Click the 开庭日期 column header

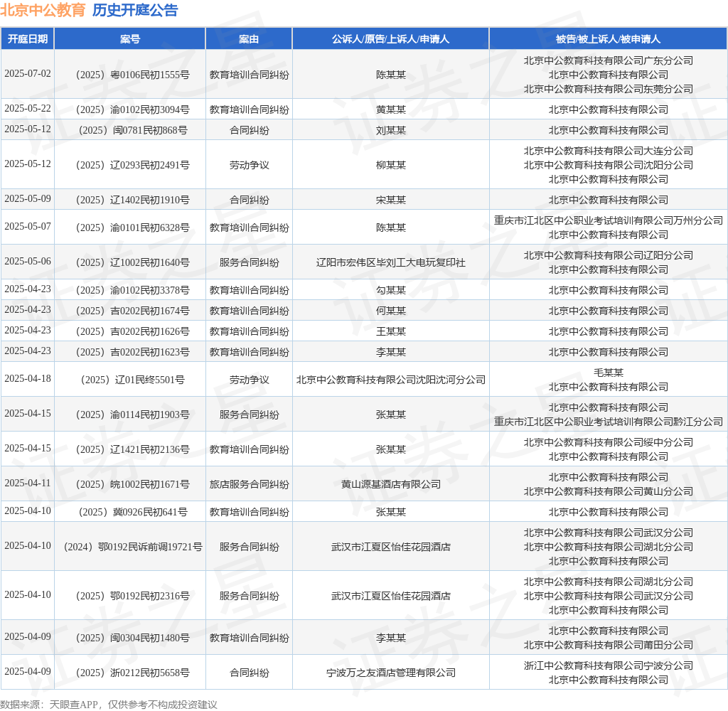(x=28, y=39)
